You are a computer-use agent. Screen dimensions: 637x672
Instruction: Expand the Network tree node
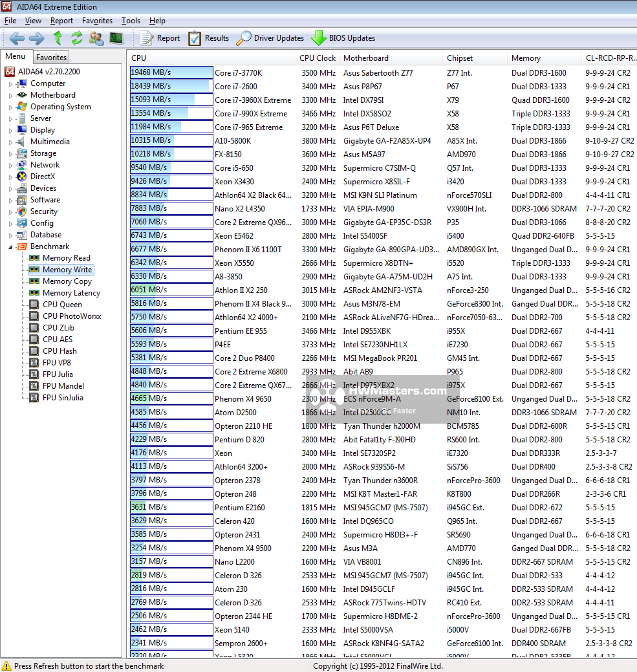[11, 165]
